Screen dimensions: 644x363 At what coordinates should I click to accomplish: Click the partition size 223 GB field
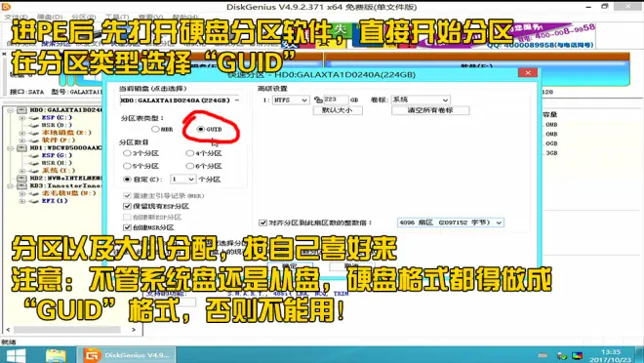[336, 100]
